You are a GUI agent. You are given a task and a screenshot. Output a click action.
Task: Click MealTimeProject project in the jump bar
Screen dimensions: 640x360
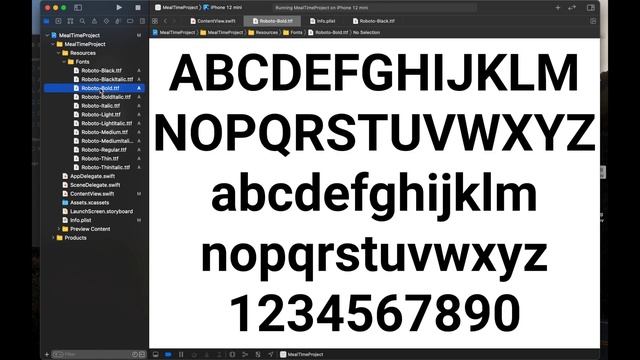coord(174,32)
